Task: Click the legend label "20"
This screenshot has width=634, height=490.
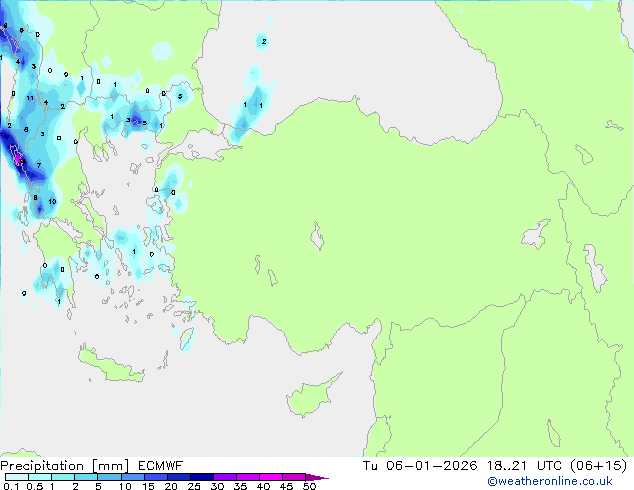Action: (171, 486)
